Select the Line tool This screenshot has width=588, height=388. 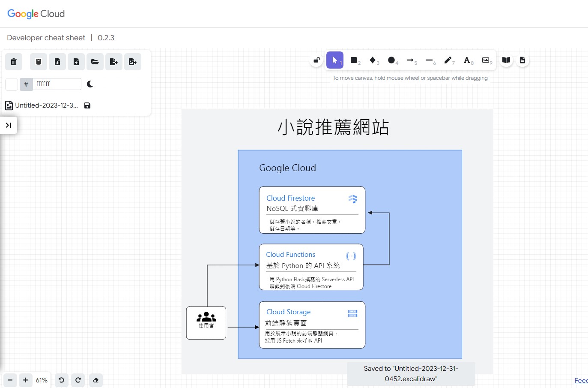(429, 60)
